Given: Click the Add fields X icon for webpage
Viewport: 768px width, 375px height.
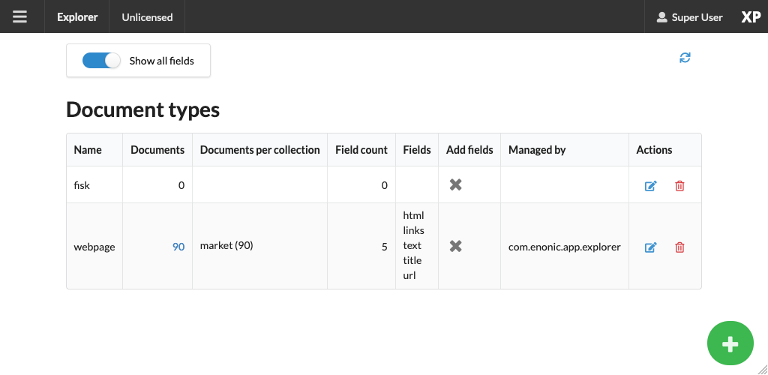Looking at the screenshot, I should coord(456,246).
